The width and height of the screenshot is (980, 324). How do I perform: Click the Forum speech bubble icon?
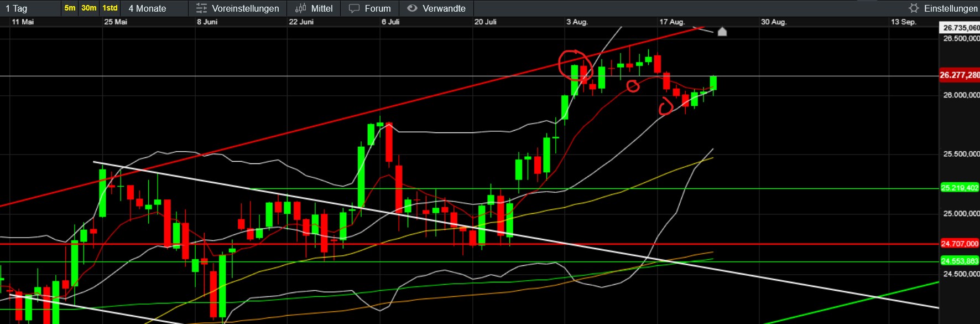click(354, 8)
